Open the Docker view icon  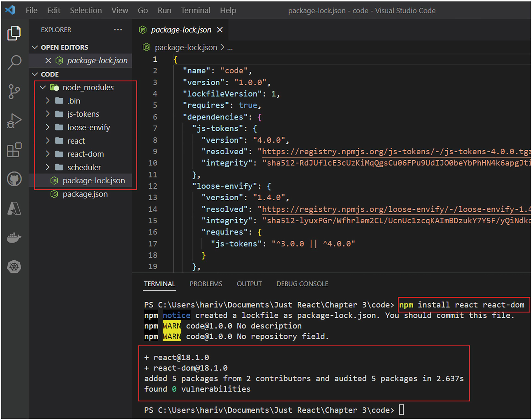pos(14,238)
